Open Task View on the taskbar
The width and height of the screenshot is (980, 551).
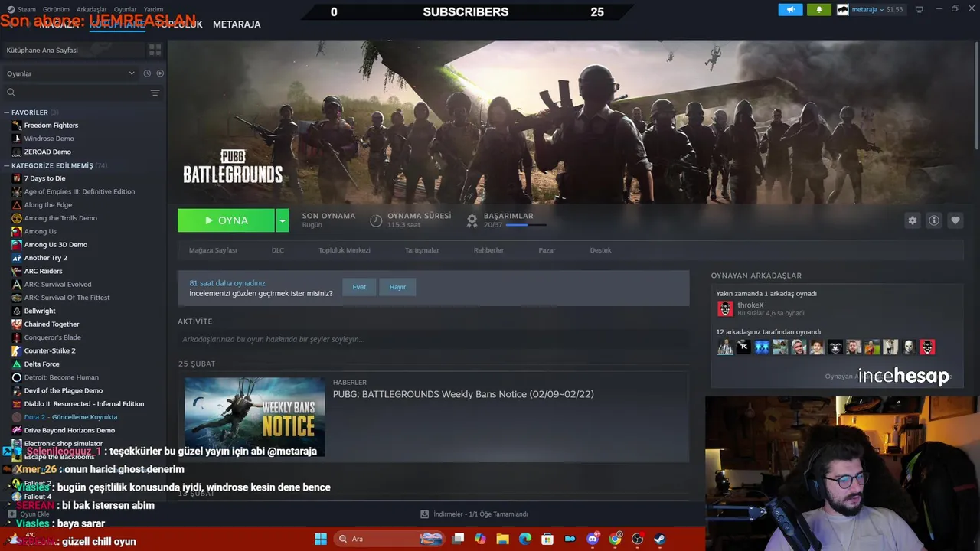coord(458,539)
